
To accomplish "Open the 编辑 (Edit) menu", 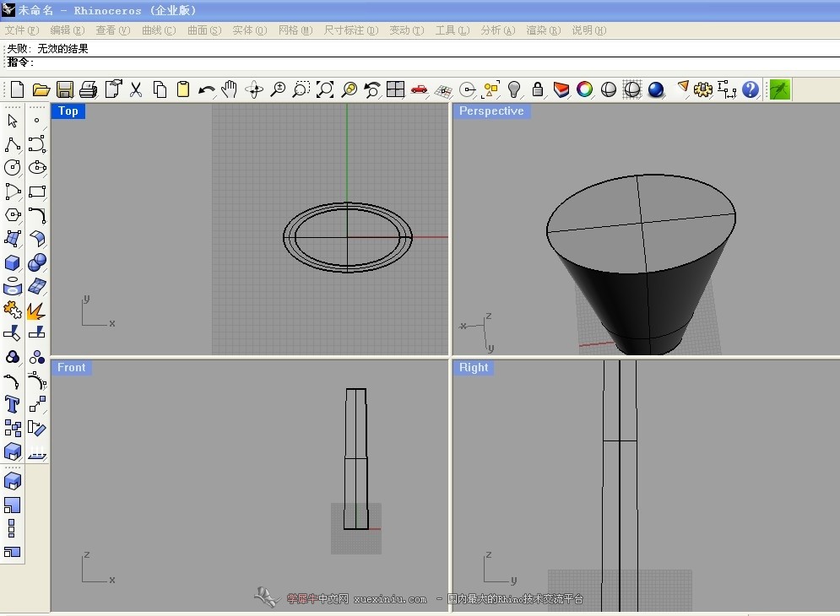I will click(68, 30).
